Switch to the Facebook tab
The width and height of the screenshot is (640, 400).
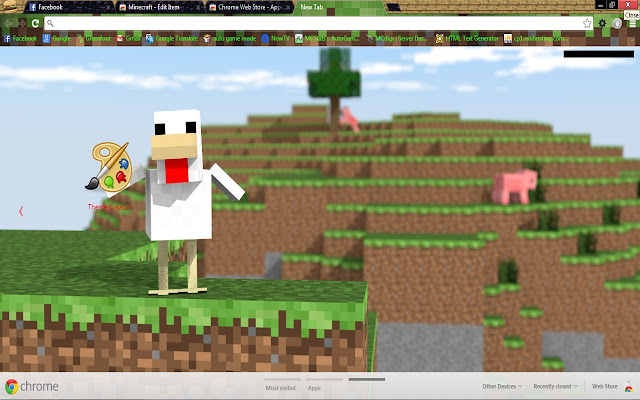69,7
